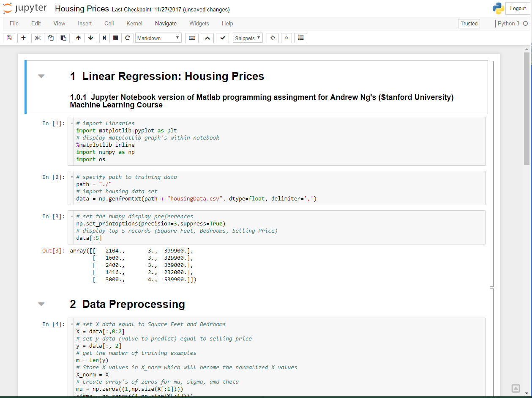Move selected cell up arrow
The width and height of the screenshot is (532, 398).
coord(78,38)
